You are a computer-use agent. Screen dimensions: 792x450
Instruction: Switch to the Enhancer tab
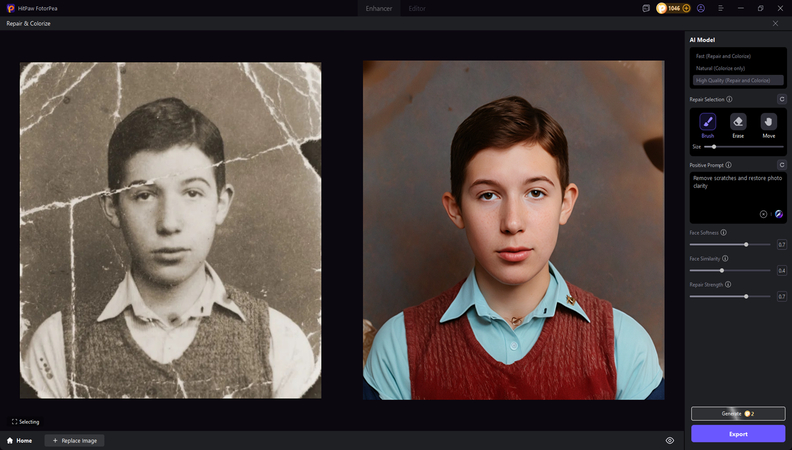pos(378,8)
